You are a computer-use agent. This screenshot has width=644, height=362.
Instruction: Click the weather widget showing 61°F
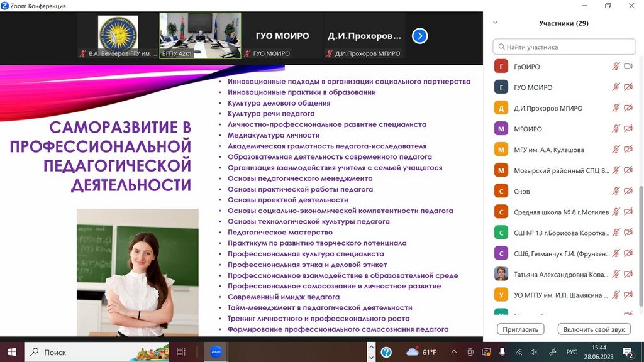coord(422,352)
